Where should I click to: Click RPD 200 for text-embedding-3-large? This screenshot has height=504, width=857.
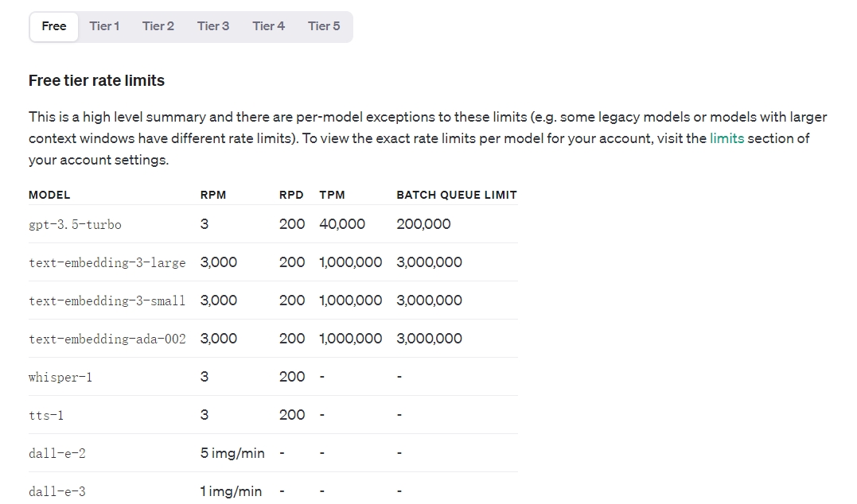point(292,262)
